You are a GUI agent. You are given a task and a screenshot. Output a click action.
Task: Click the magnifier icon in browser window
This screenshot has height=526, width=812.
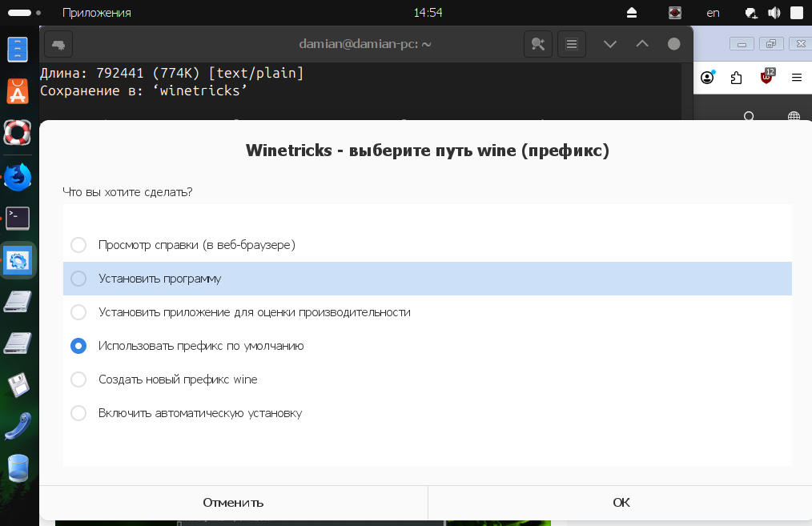click(x=749, y=116)
